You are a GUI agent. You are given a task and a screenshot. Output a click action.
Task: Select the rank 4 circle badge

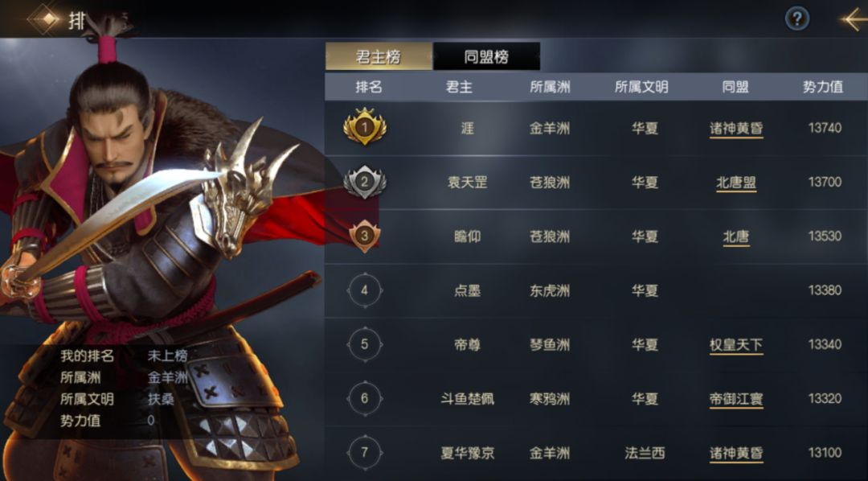pyautogui.click(x=364, y=290)
